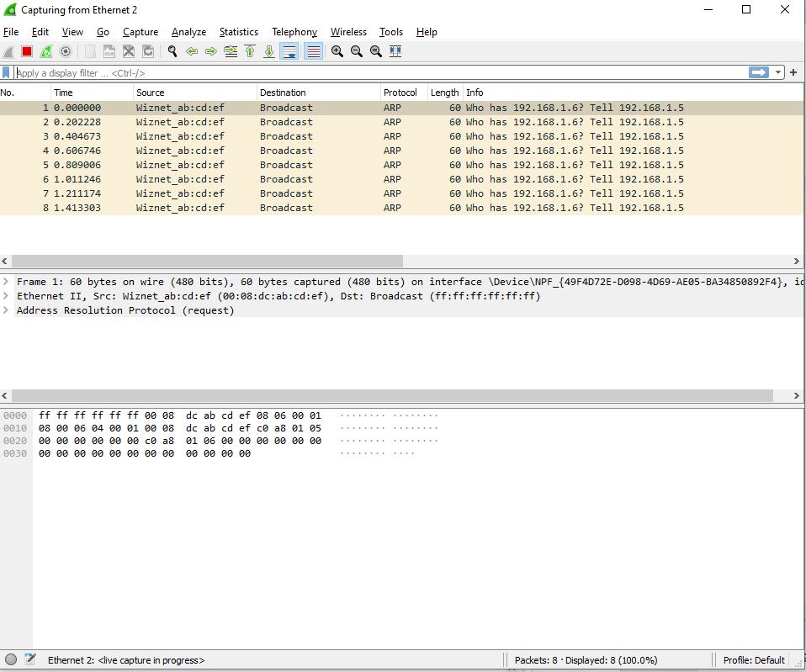
Task: Expand the Frame 1 details row
Action: tap(6, 282)
